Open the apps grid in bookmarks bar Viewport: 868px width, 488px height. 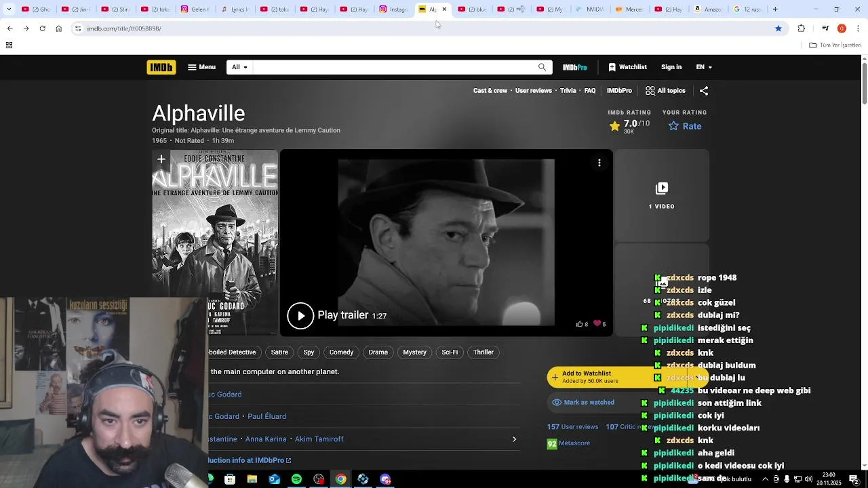point(9,45)
